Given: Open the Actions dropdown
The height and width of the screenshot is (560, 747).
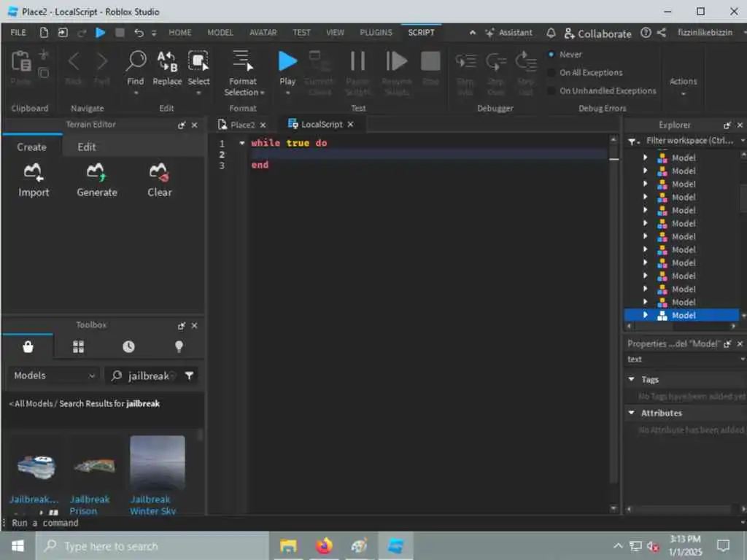Looking at the screenshot, I should point(683,86).
